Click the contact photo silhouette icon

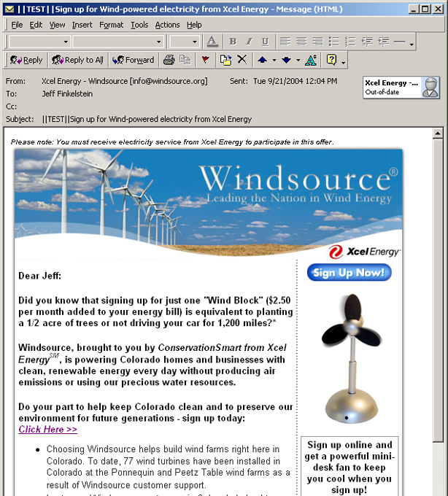coord(430,88)
